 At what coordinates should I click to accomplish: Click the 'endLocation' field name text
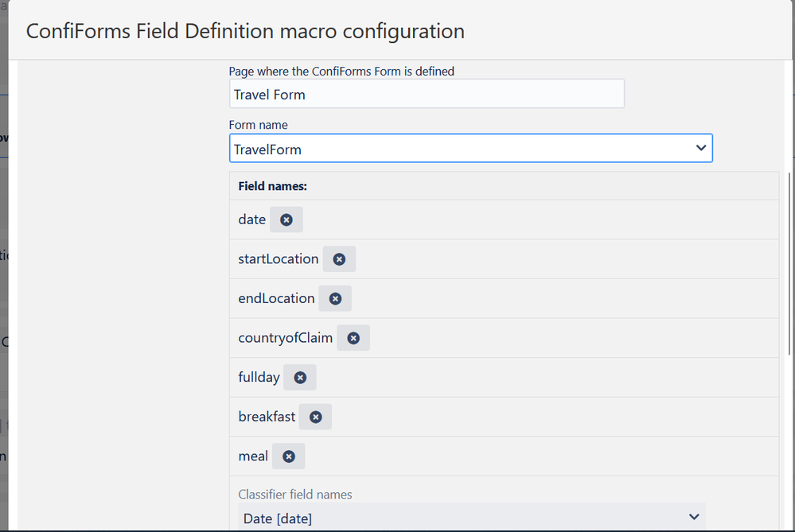coord(276,298)
